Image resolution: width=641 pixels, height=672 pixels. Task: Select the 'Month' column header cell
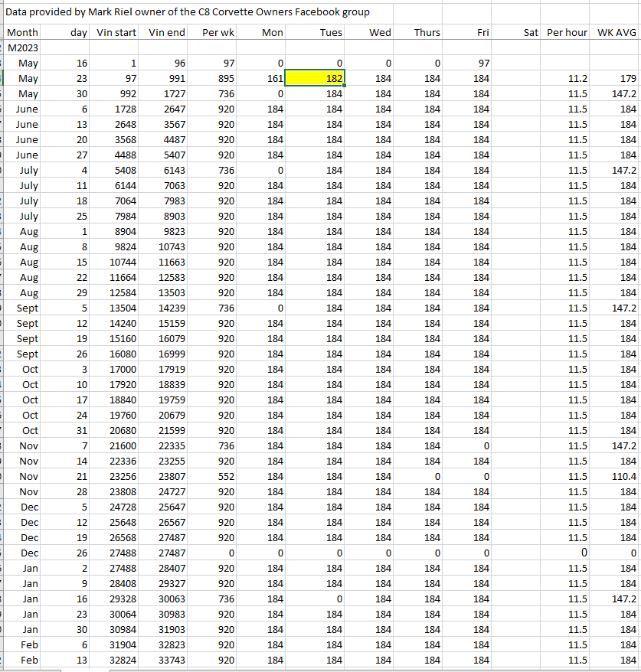point(22,32)
